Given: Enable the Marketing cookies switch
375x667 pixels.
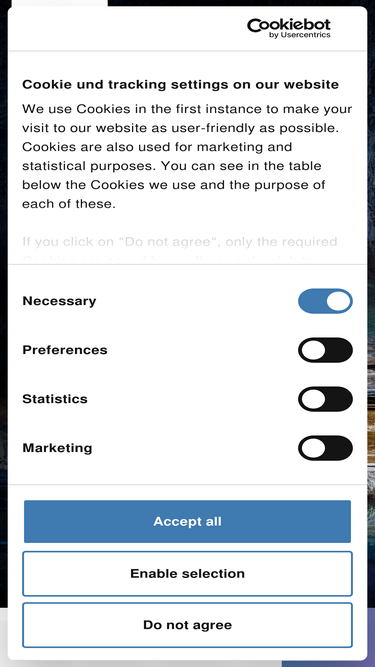Looking at the screenshot, I should pos(325,448).
